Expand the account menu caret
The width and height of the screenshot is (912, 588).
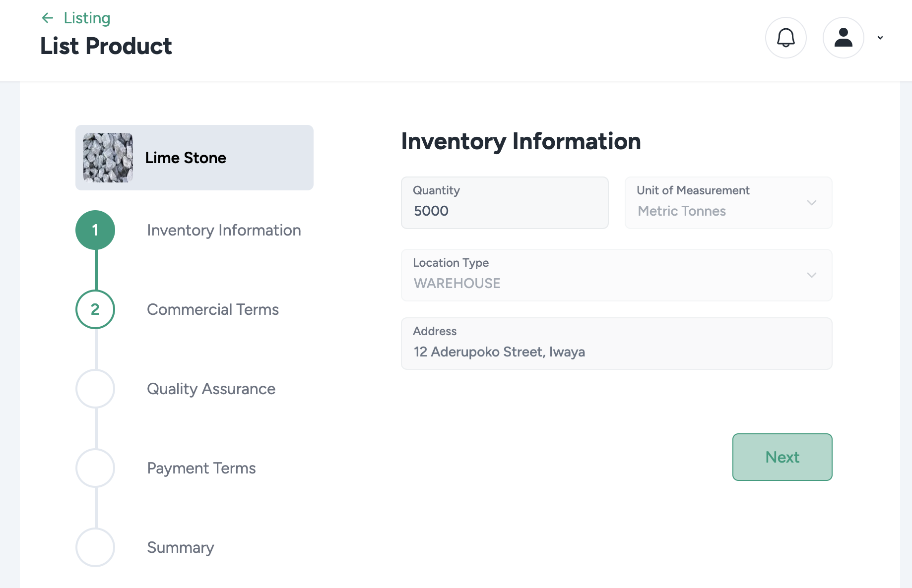pos(880,38)
